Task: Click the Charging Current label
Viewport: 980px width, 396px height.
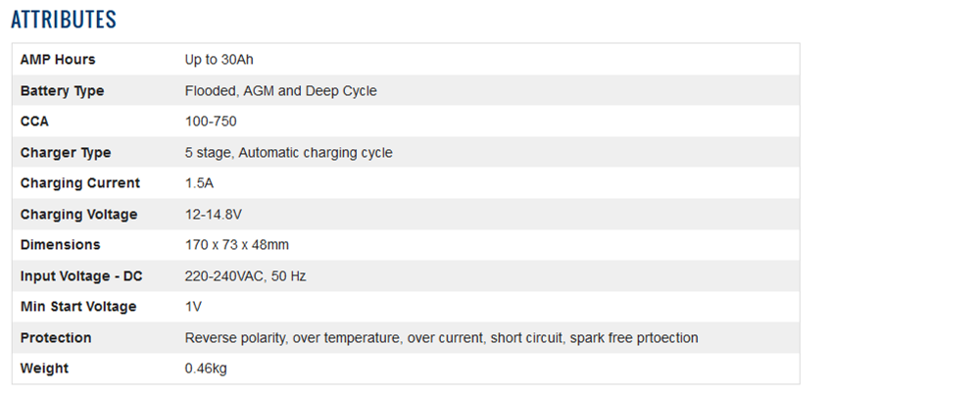Action: tap(80, 183)
